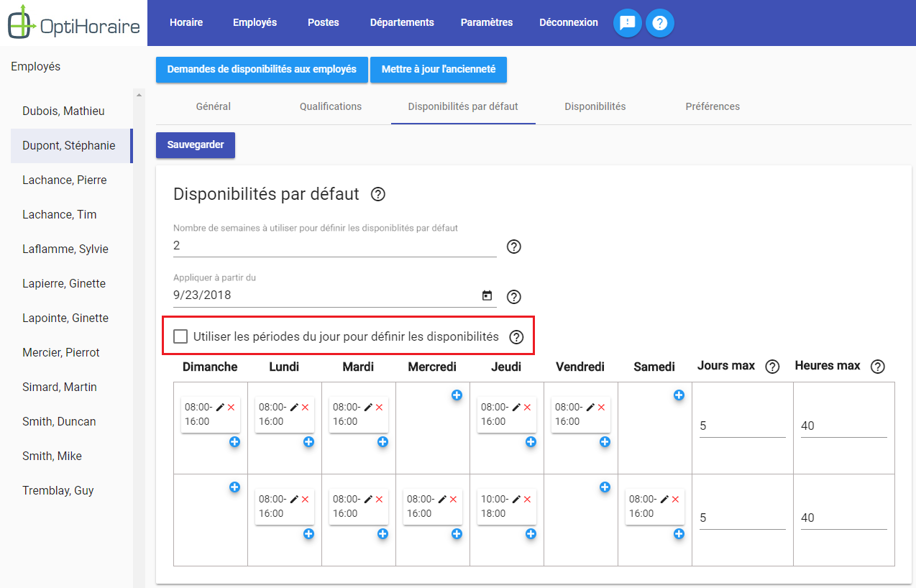916x588 pixels.
Task: Click Jours max field for week 2
Action: (743, 518)
